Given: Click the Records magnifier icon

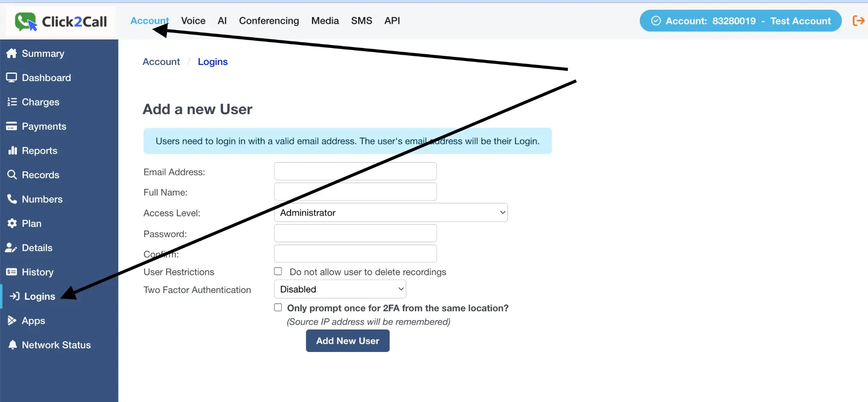Looking at the screenshot, I should (12, 175).
